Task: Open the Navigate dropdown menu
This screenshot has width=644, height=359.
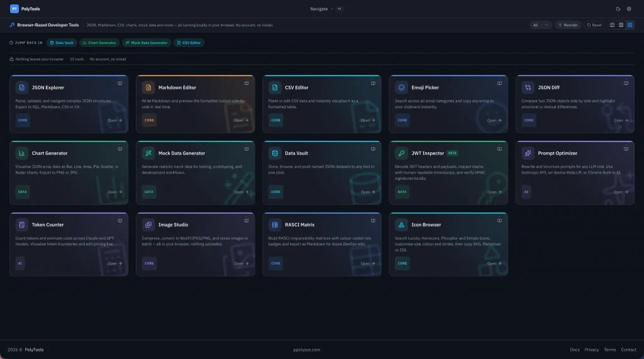Action: point(322,9)
